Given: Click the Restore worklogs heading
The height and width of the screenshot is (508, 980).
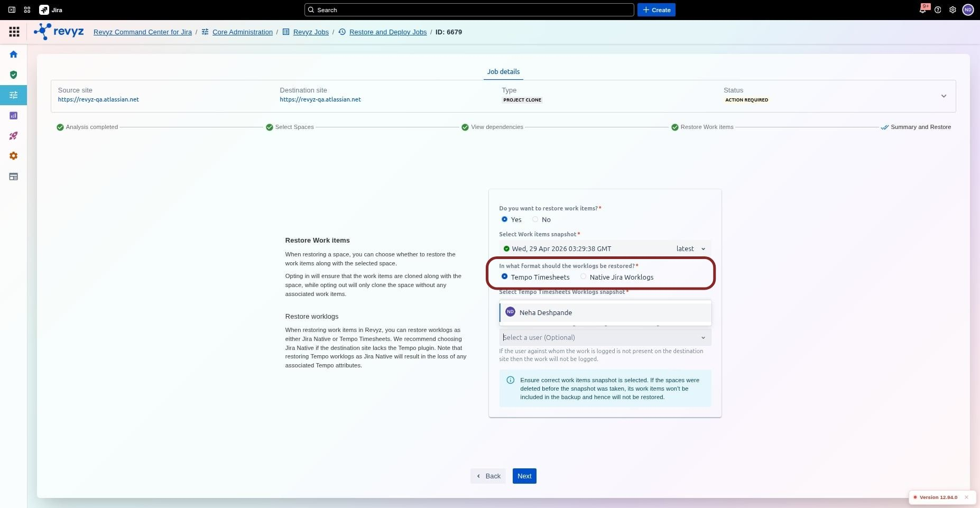Looking at the screenshot, I should tap(312, 316).
